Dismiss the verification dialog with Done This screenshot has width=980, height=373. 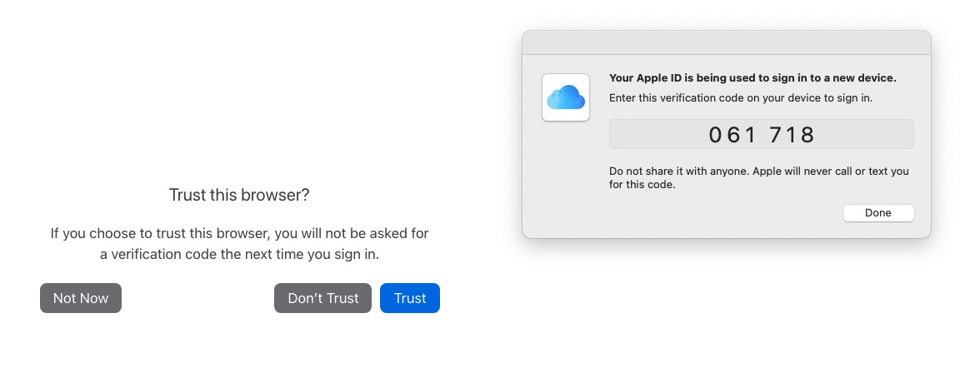pos(877,213)
